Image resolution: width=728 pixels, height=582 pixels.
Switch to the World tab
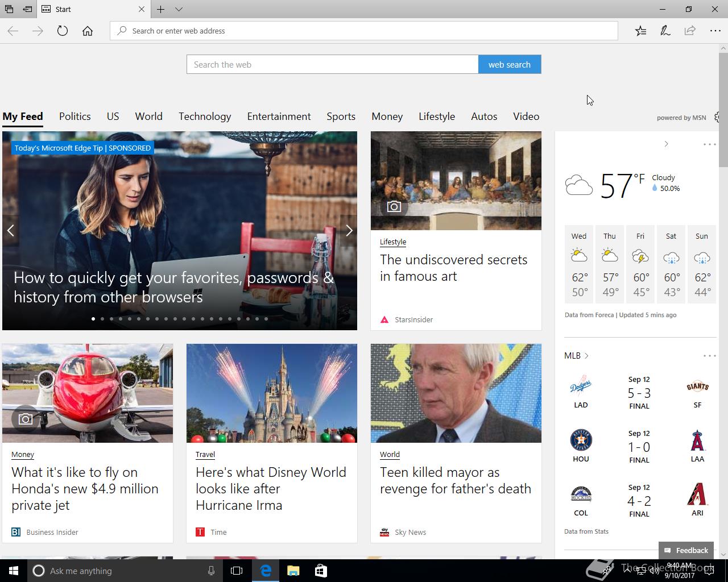click(149, 117)
